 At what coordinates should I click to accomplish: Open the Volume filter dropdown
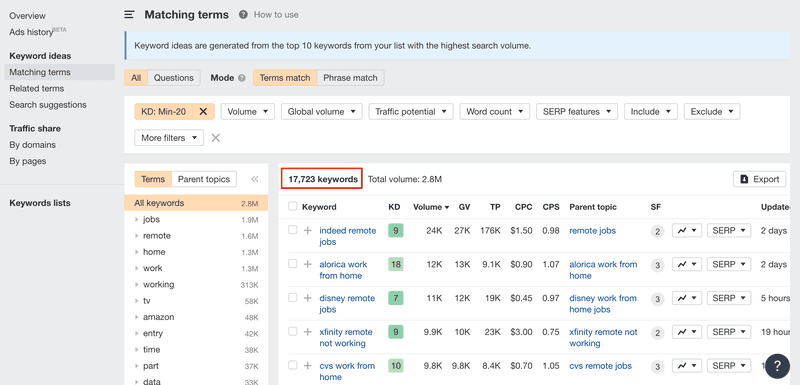[248, 112]
